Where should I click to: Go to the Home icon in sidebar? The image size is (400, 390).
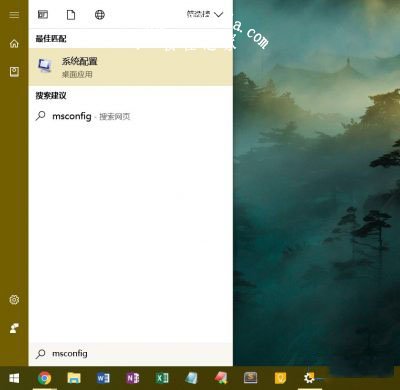coord(14,44)
